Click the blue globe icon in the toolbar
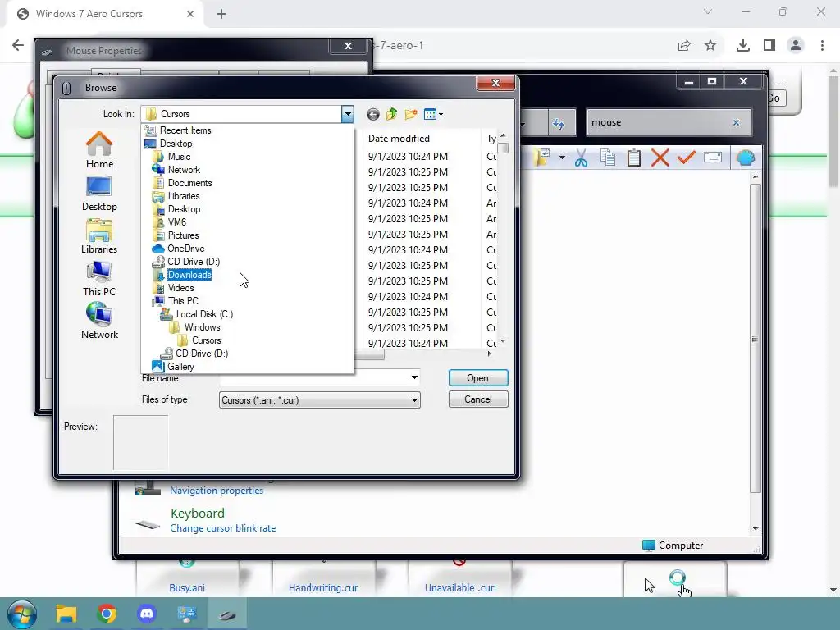 [x=745, y=157]
